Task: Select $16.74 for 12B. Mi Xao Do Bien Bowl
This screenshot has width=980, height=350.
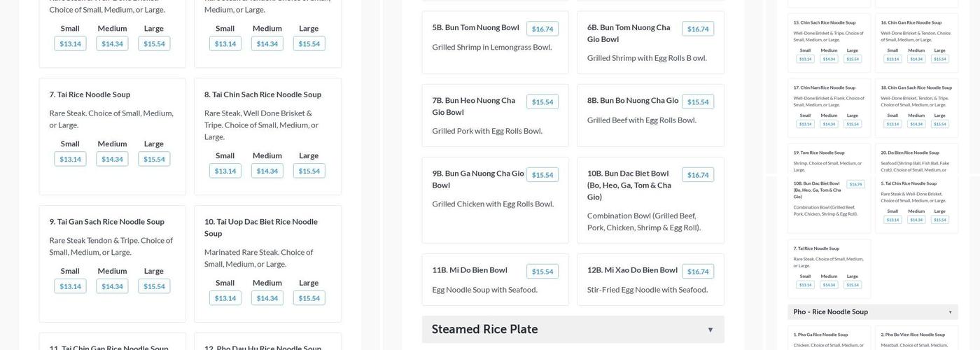Action: [x=698, y=272]
